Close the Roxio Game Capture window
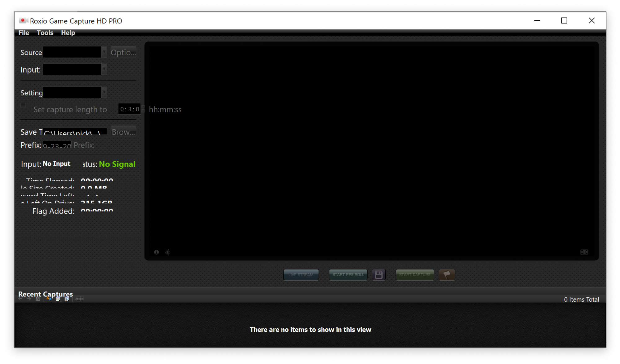The width and height of the screenshot is (620, 364). 592,20
